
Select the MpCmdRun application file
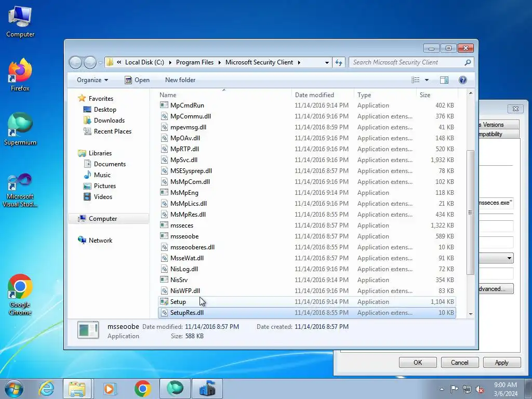click(x=307, y=105)
